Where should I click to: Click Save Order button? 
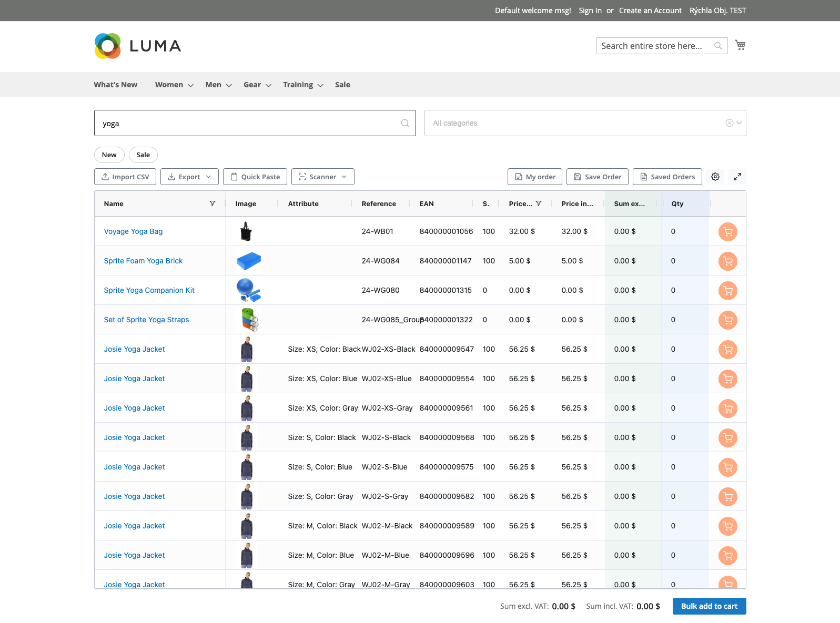click(598, 177)
